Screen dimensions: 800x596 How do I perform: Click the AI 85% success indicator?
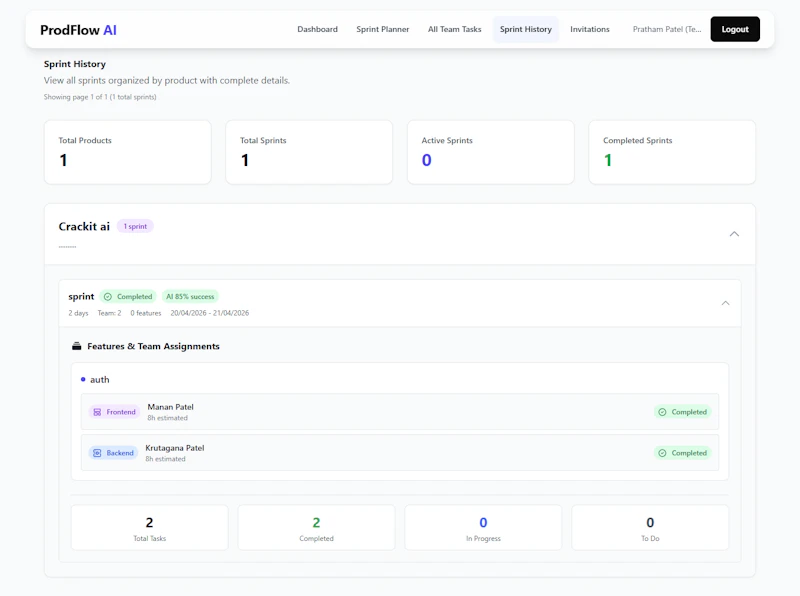190,297
